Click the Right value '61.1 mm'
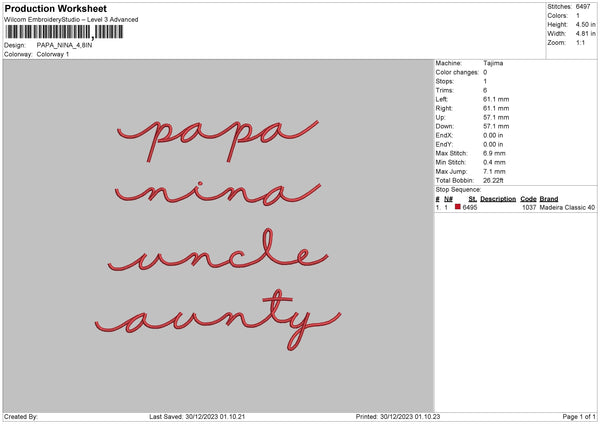The height and width of the screenshot is (424, 600). point(496,108)
